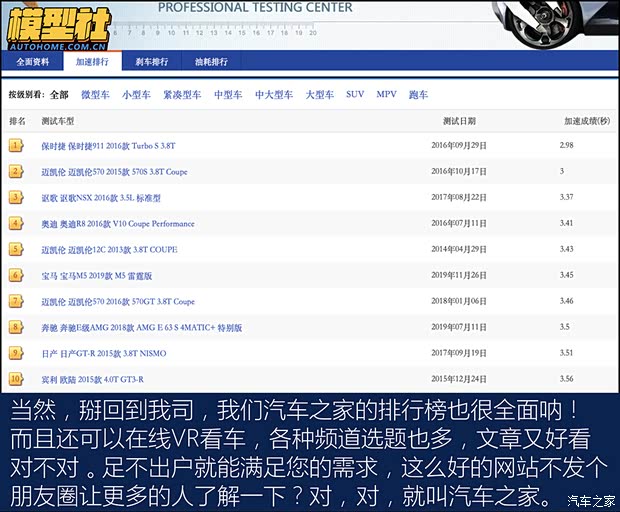Open 宝马M5 2019款 M5 雷霆版 link
Viewport: 620px width, 512px height.
click(96, 276)
